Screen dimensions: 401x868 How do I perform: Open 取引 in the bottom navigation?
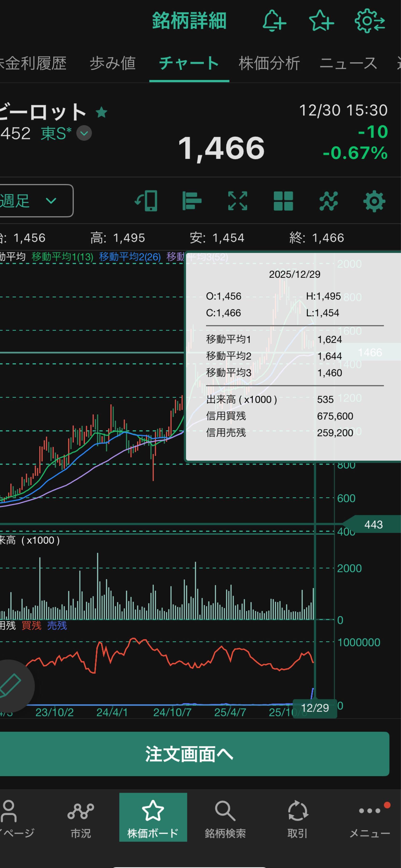coord(297,818)
